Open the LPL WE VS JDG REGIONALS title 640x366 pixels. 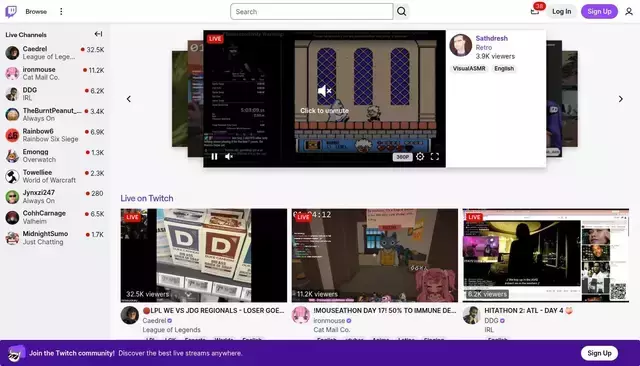(213, 311)
